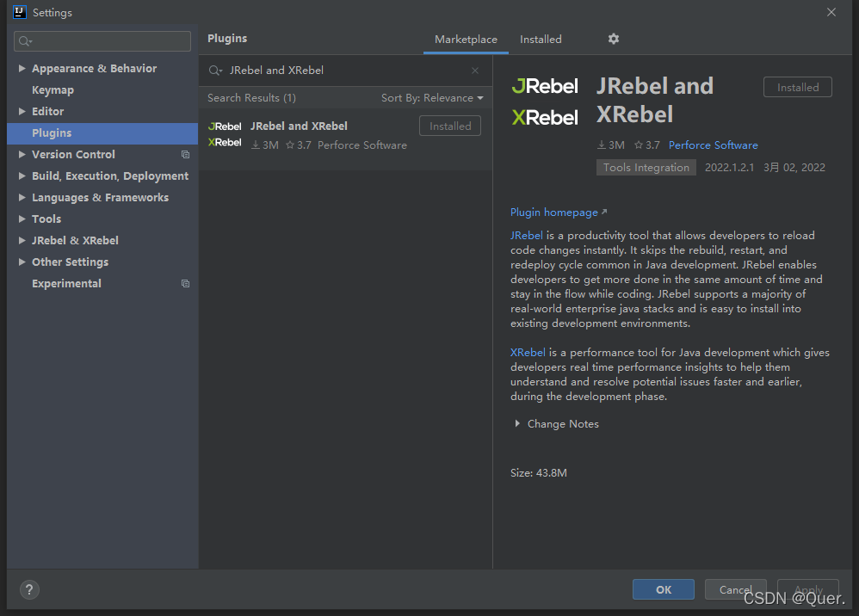Focus the plugin search field with JRebel text
Screen dimensions: 859x616
coord(345,71)
